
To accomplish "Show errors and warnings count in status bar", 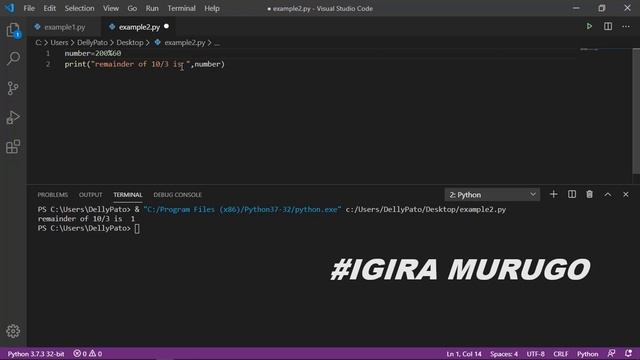I will point(87,353).
